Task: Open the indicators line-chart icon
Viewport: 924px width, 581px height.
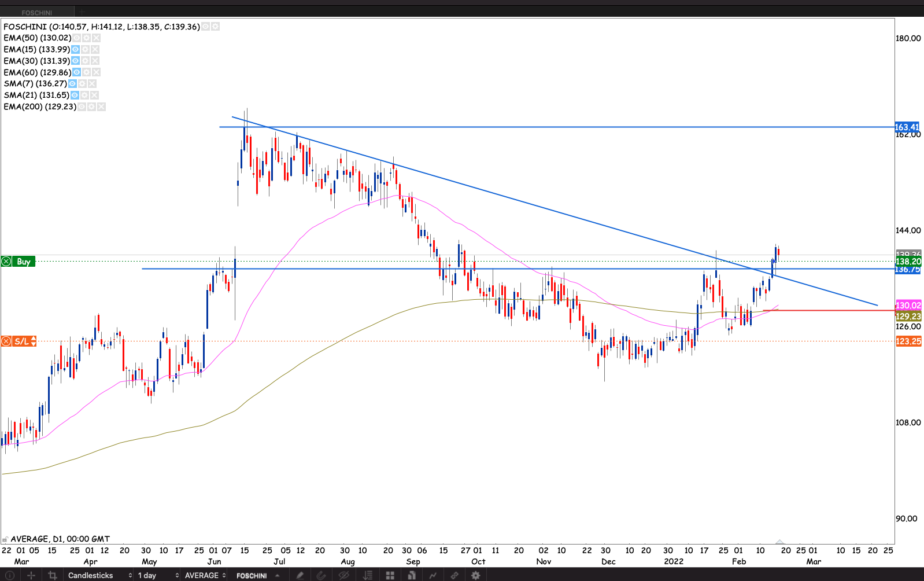Action: tap(433, 575)
